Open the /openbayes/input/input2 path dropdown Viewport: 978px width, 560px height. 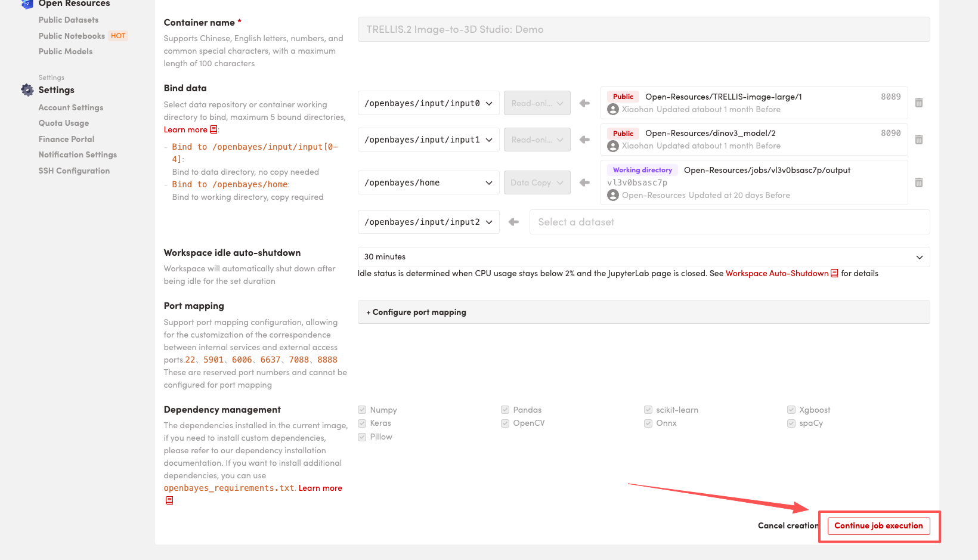tap(428, 222)
